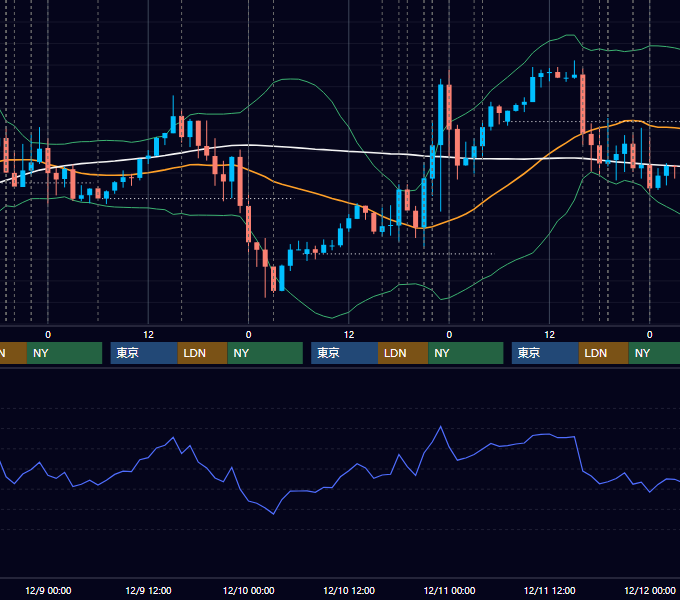Click the LDN session block on 12/9
This screenshot has height=600, width=680.
(x=203, y=353)
